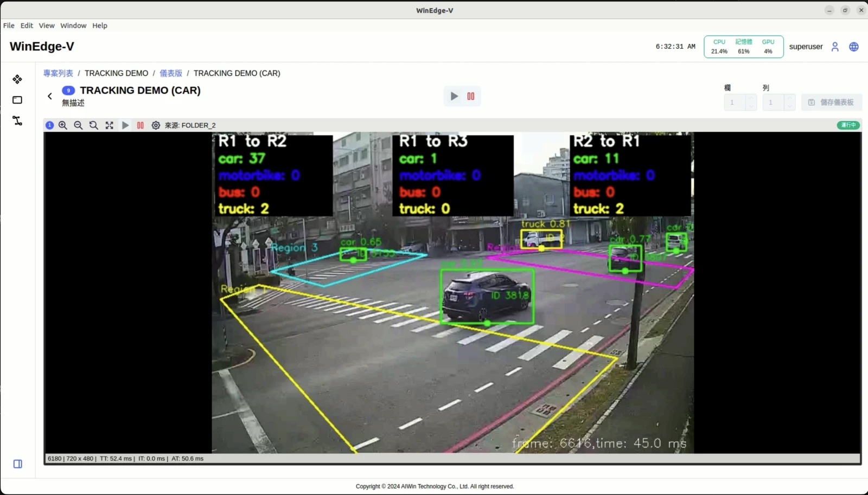Screen dimensions: 868x495
Task: Click the 6:32:31 AM clock text
Action: pos(675,47)
